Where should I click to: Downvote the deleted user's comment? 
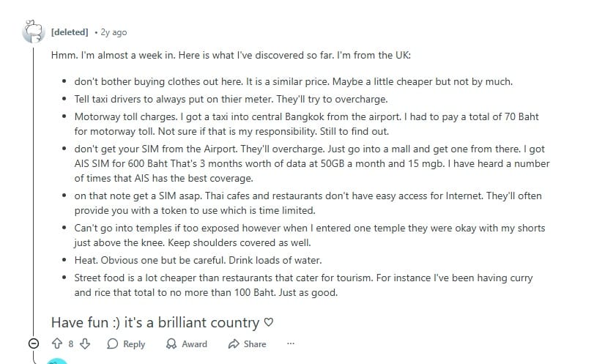86,343
